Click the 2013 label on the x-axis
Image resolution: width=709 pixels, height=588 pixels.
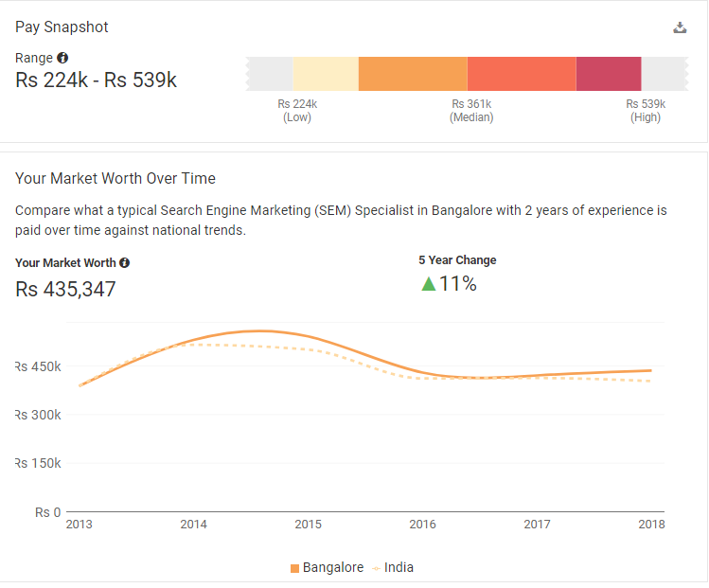pos(79,525)
